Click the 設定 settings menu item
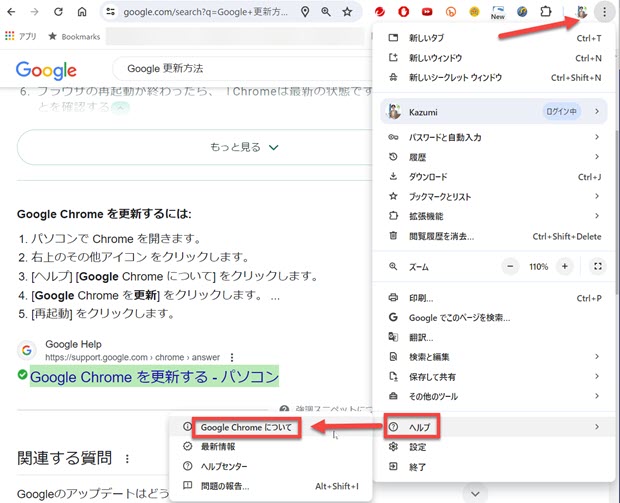 coord(418,447)
